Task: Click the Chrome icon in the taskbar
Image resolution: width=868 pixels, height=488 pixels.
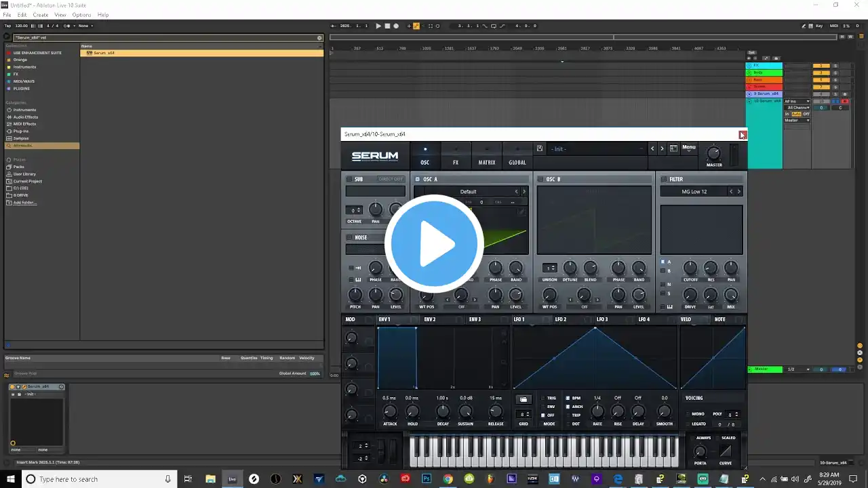Action: click(x=448, y=479)
